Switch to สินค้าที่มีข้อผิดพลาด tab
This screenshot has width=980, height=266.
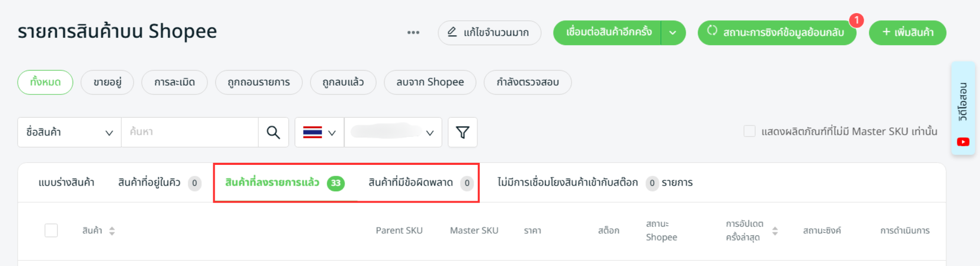[411, 183]
